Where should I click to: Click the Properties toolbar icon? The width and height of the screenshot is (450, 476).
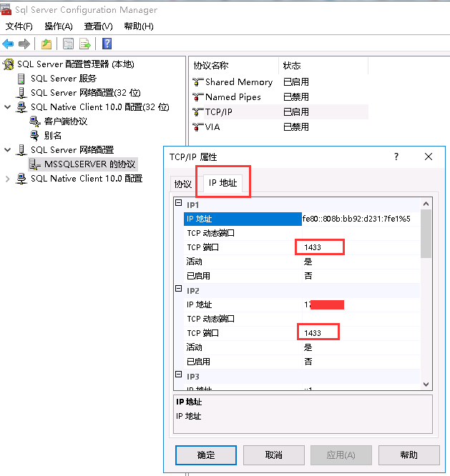click(x=69, y=44)
